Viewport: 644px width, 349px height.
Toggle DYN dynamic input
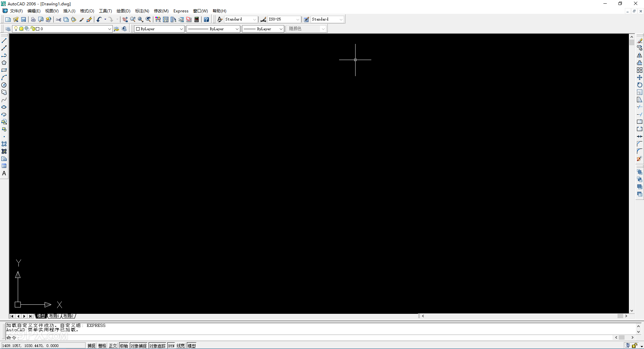coord(171,345)
